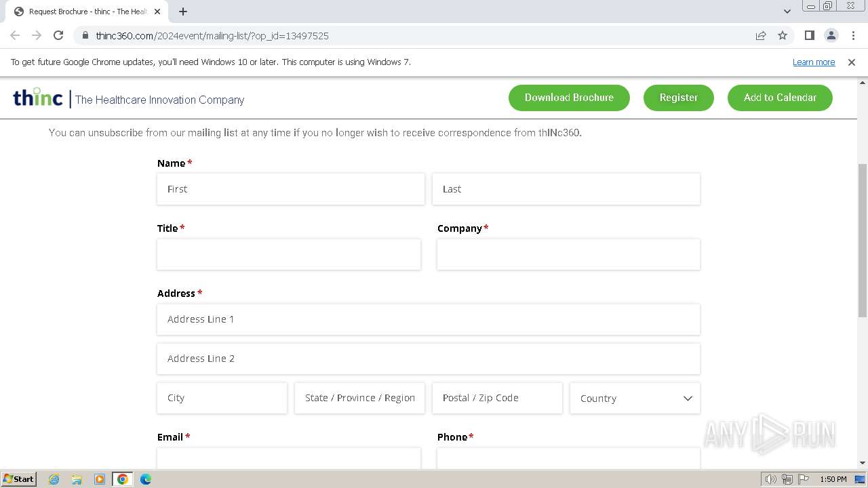Share this page using the share icon
Viewport: 868px width, 488px height.
[761, 35]
